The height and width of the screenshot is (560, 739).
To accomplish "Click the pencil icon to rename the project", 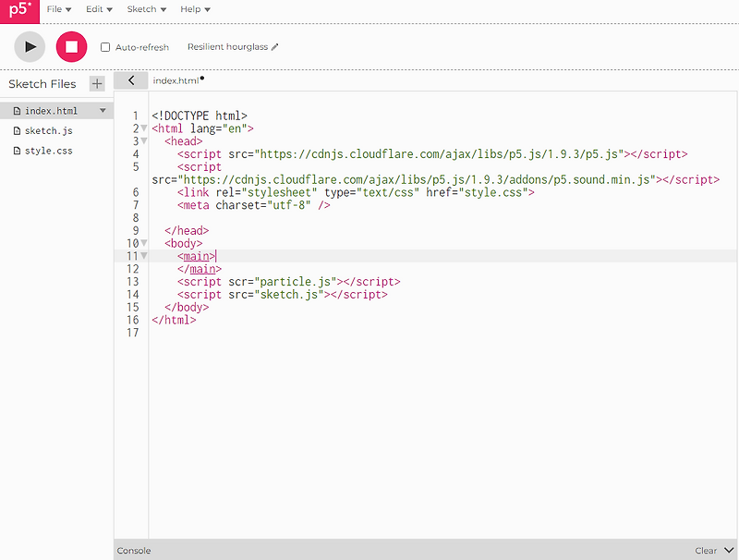I will (273, 46).
